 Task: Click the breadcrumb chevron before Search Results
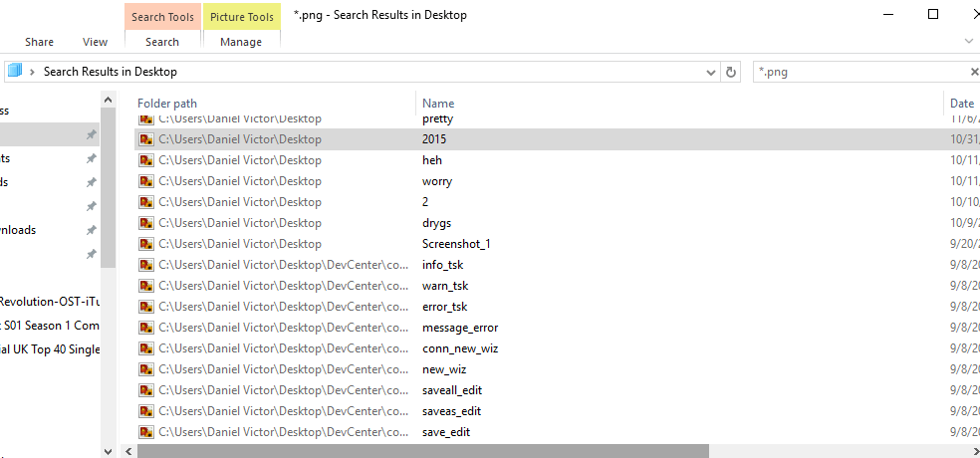point(33,72)
